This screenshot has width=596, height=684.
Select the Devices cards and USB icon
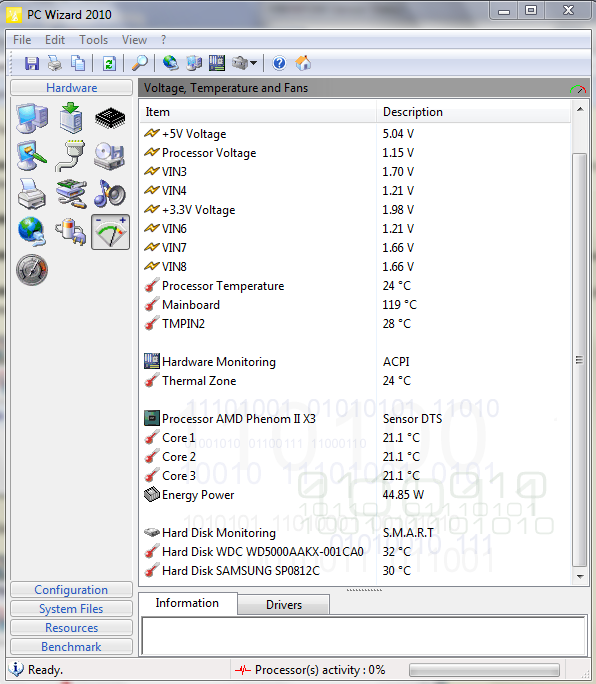71,194
